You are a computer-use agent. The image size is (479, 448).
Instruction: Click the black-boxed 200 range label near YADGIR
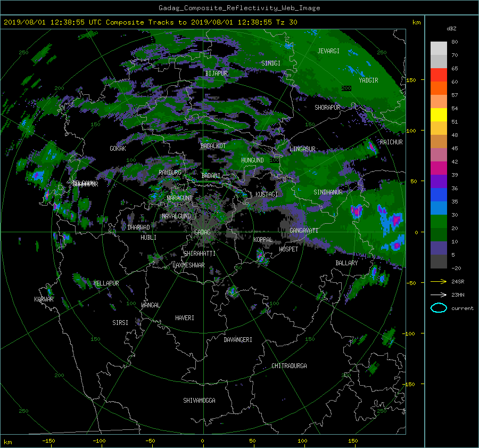[x=346, y=88]
